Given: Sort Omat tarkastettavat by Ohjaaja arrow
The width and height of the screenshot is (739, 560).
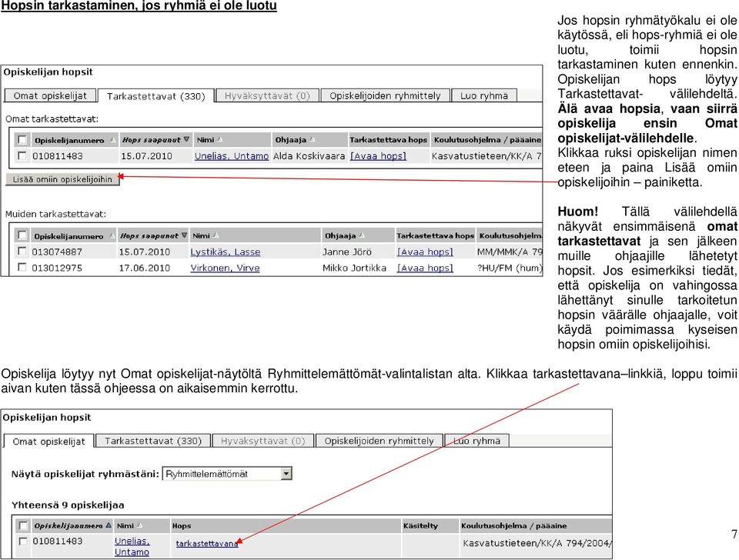Looking at the screenshot, I should tap(312, 139).
